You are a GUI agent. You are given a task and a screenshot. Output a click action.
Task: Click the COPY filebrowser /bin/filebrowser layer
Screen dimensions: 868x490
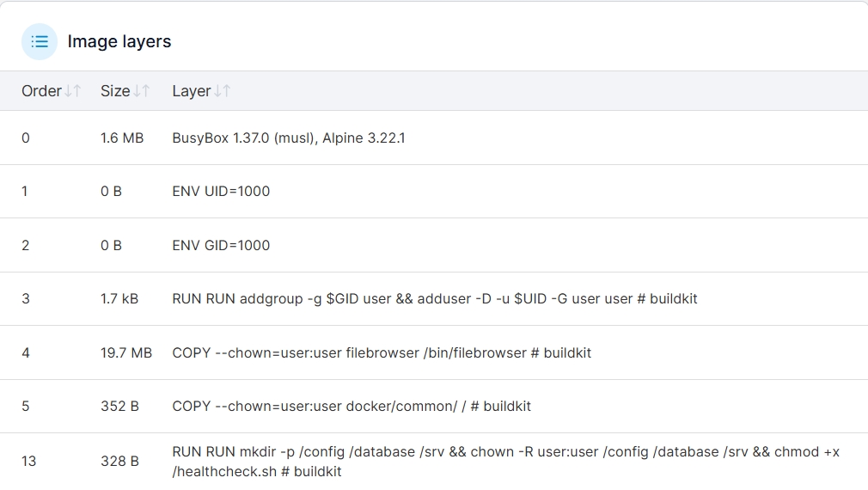click(x=382, y=352)
